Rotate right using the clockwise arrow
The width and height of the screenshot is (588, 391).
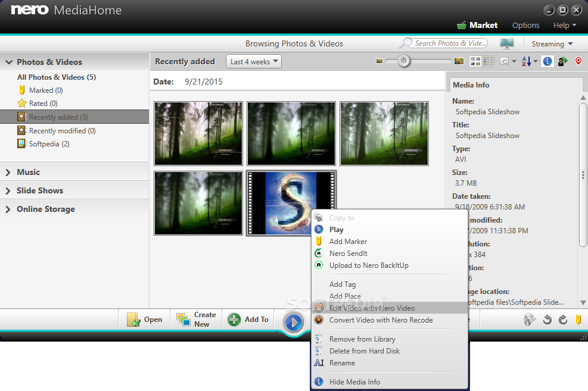[x=563, y=320]
